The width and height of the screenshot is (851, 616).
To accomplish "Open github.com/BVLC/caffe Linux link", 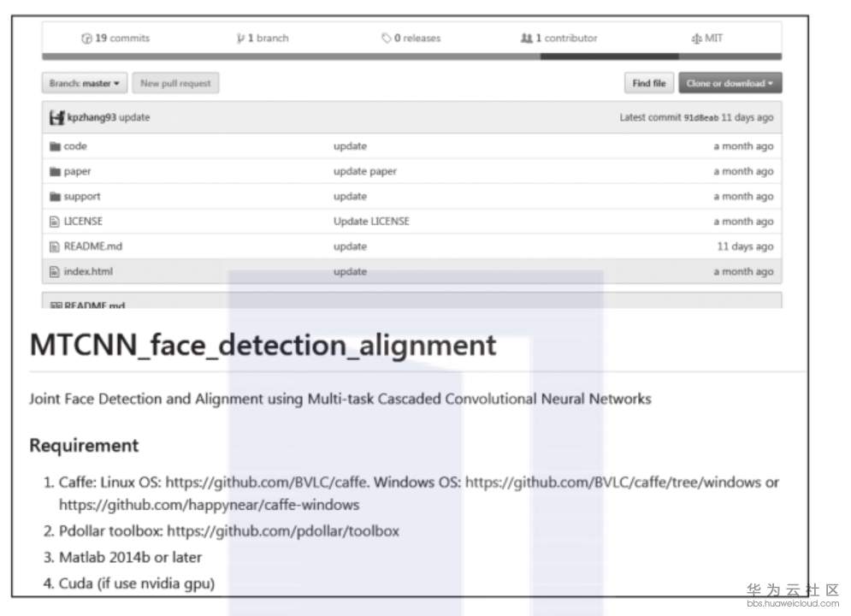I will click(x=267, y=482).
